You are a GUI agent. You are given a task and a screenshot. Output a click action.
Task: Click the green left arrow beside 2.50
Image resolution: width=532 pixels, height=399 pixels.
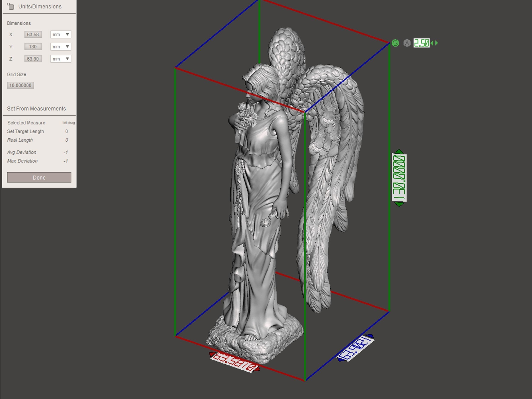click(x=432, y=43)
